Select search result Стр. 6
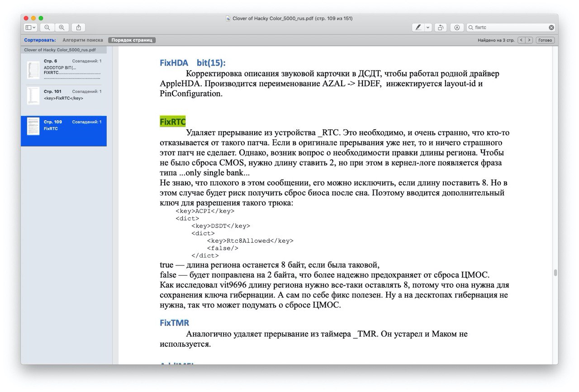 coord(64,70)
